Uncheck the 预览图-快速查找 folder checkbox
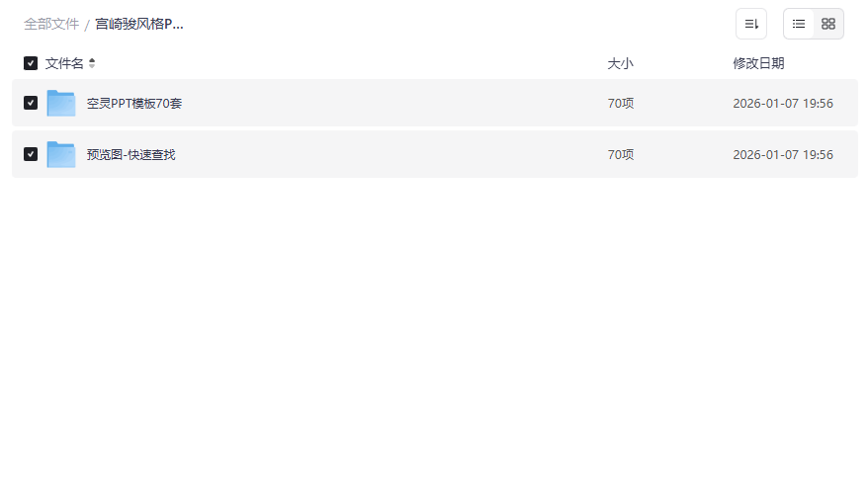This screenshot has height=492, width=868. 31,154
